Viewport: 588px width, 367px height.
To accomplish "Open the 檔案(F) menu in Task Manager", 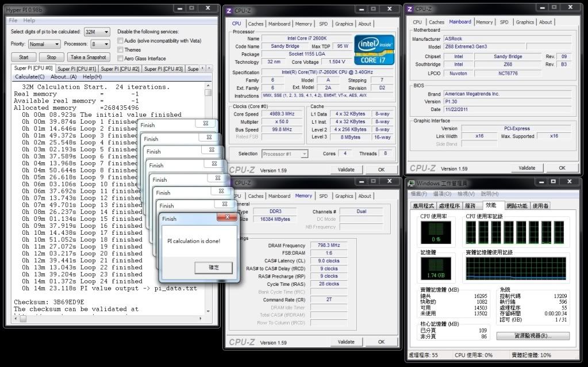I will (419, 194).
